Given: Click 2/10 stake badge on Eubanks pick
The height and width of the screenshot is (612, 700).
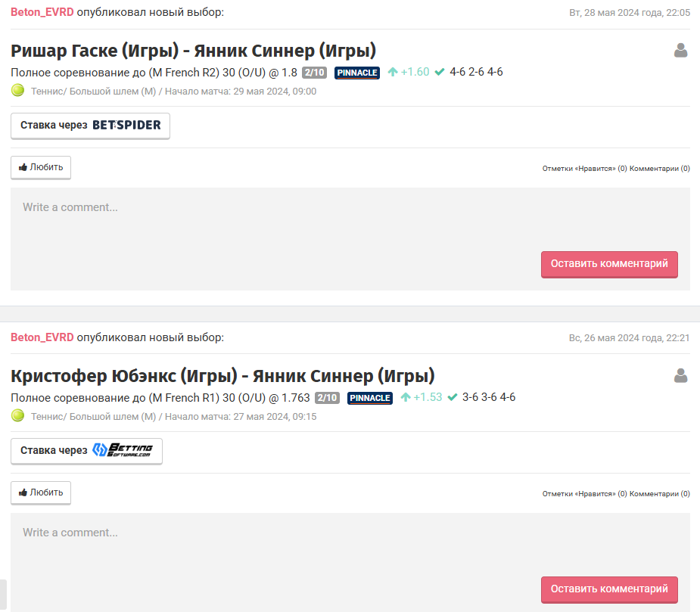Looking at the screenshot, I should click(x=327, y=398).
